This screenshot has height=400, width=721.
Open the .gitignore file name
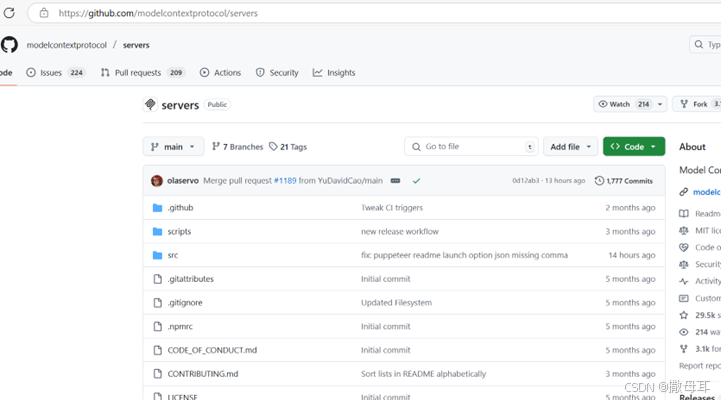(x=185, y=303)
